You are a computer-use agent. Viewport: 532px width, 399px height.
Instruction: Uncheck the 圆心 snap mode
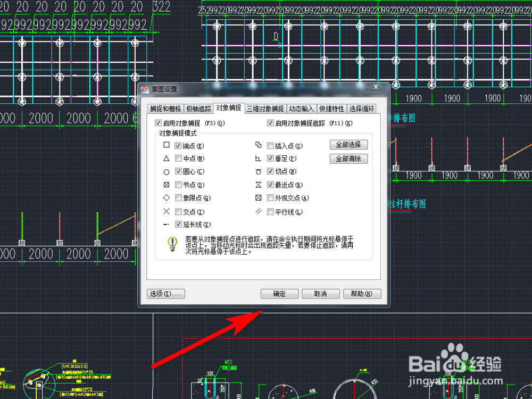point(178,172)
